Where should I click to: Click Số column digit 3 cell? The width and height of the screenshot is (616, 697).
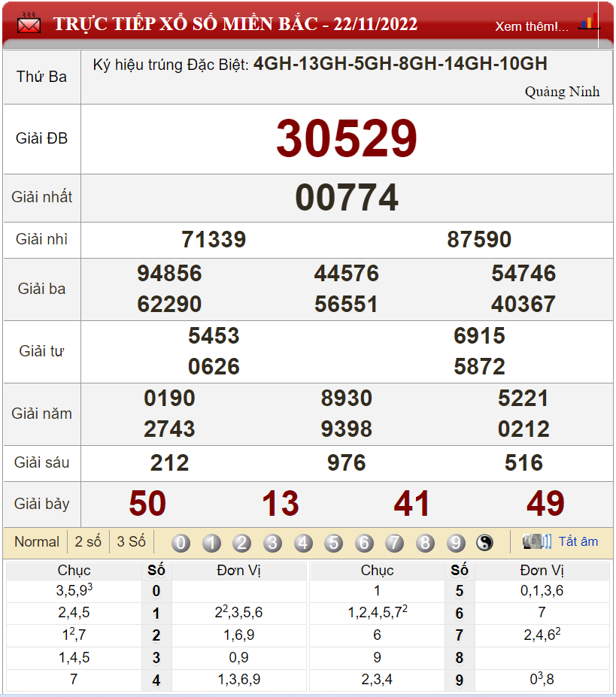156,658
